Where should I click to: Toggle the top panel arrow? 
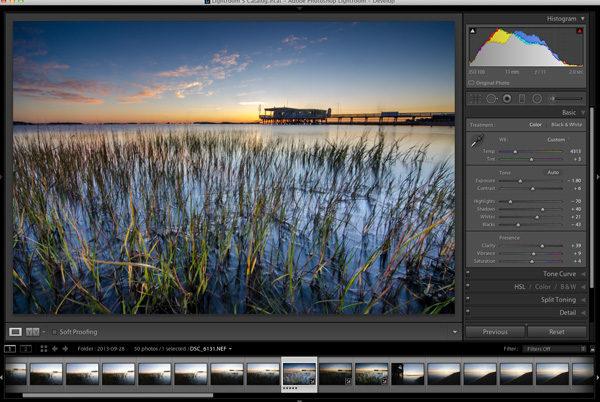pos(300,8)
